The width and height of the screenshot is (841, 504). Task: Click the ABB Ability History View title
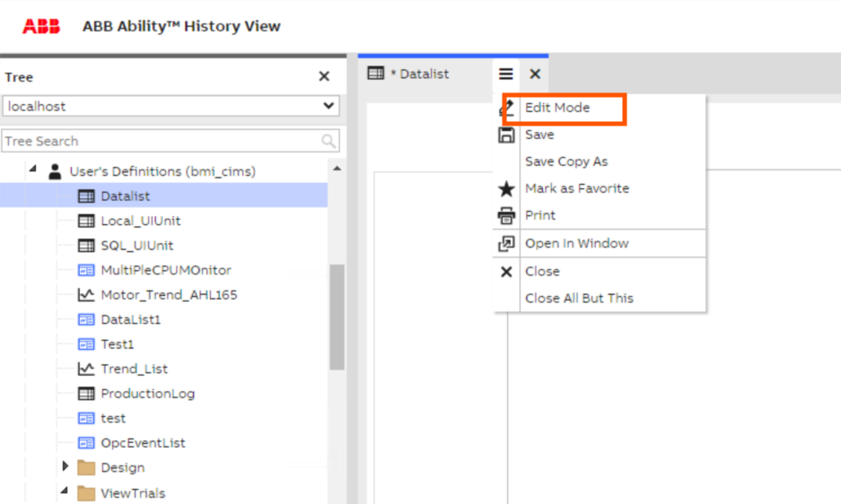[181, 26]
